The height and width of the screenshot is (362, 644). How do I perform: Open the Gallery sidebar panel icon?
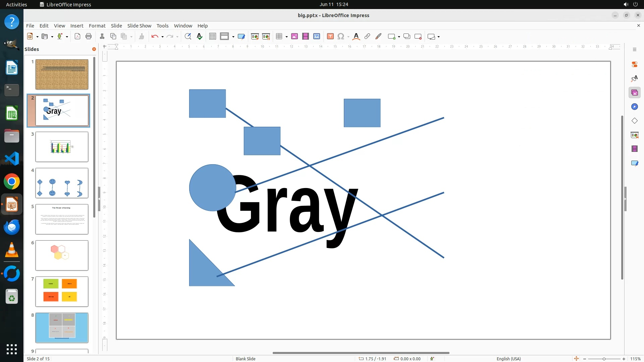[634, 93]
